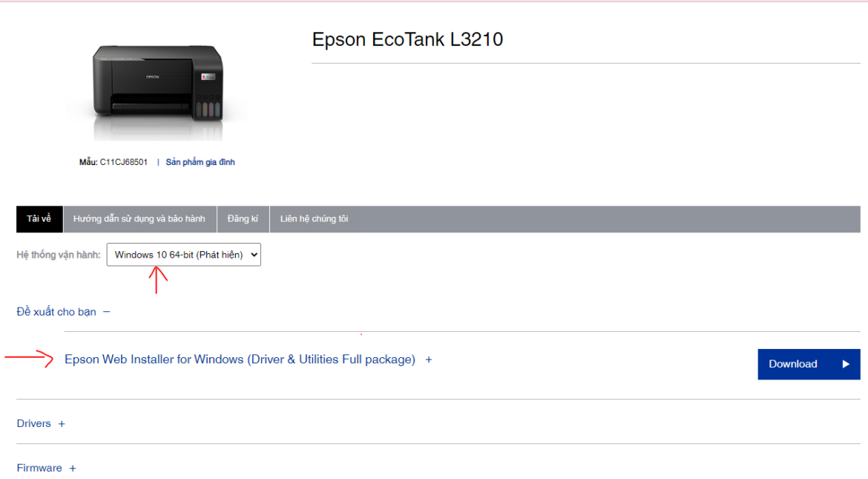This screenshot has width=868, height=479.
Task: Open the Hướng dẫn sử dụng và bảo hành tab
Action: tap(139, 219)
